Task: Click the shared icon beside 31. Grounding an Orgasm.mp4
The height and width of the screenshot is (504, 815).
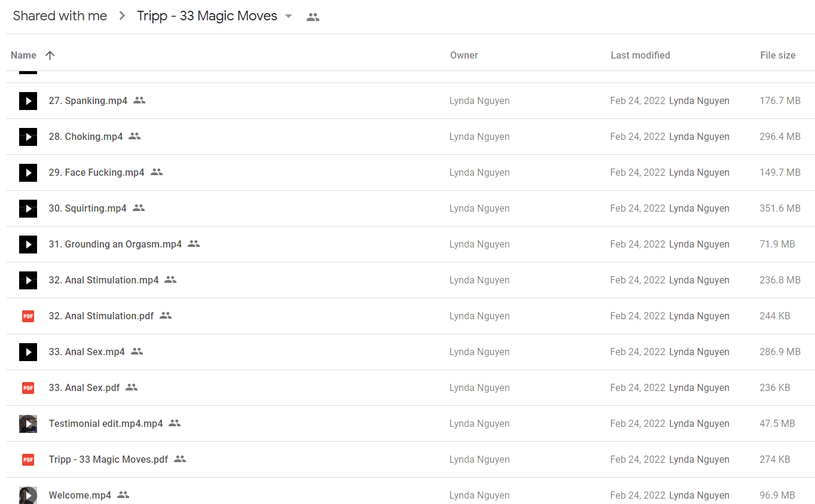Action: pyautogui.click(x=194, y=244)
